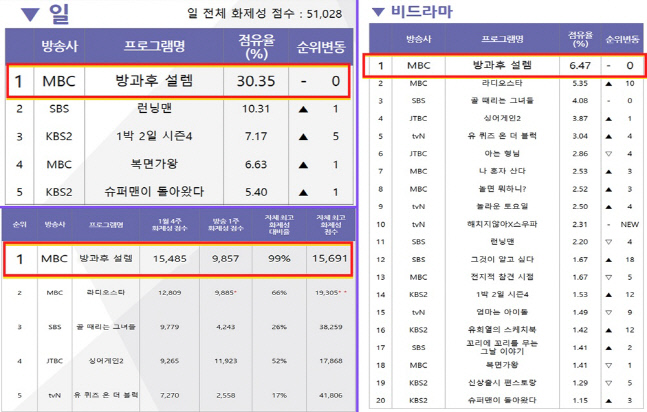Click the 11,923 value in the 싱어게인2 row
The height and width of the screenshot is (412, 647).
226,361
